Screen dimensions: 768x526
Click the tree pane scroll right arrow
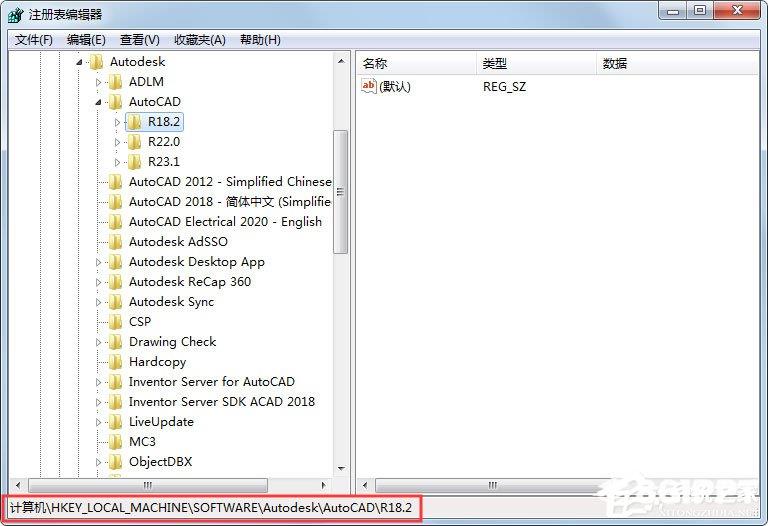tap(323, 485)
